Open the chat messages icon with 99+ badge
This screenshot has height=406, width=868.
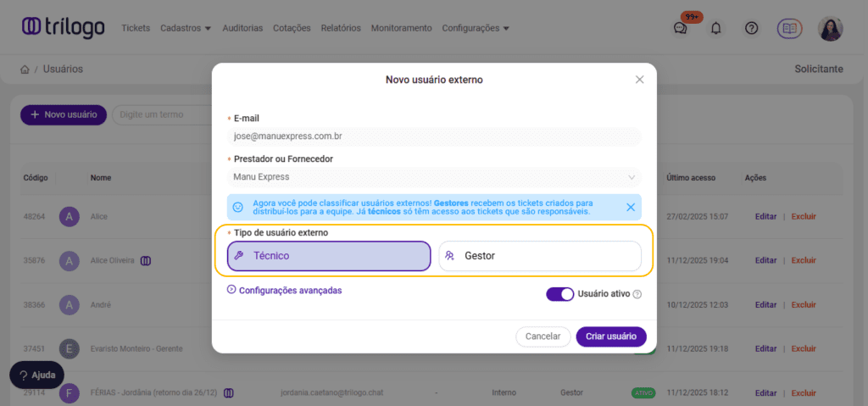click(x=681, y=28)
